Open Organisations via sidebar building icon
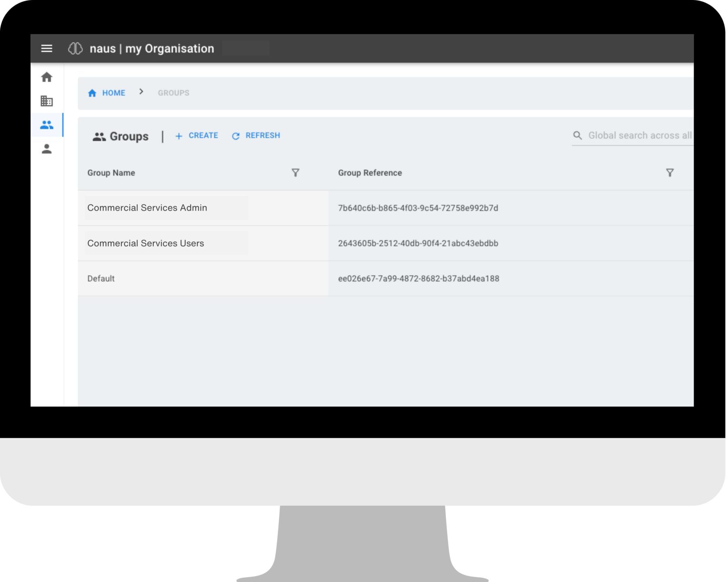 pos(47,101)
